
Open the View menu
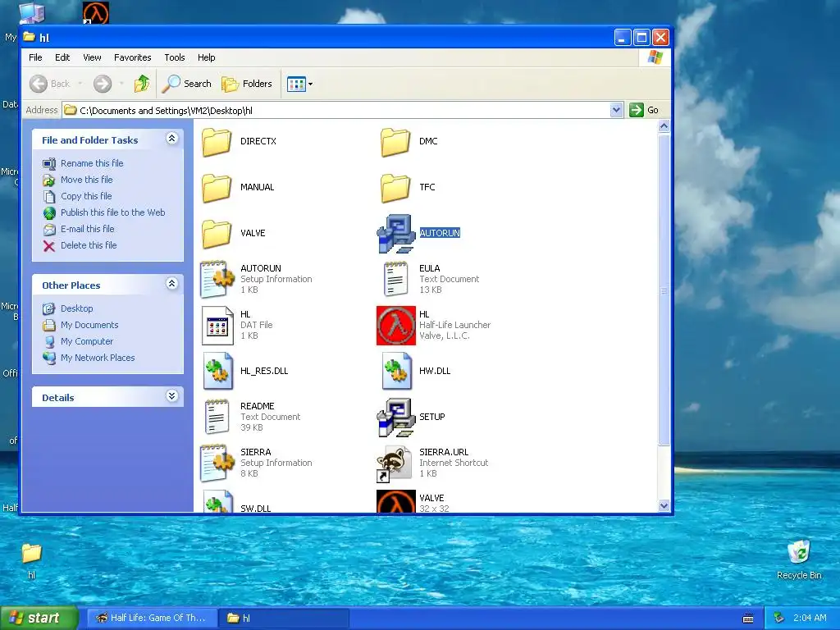coord(92,57)
